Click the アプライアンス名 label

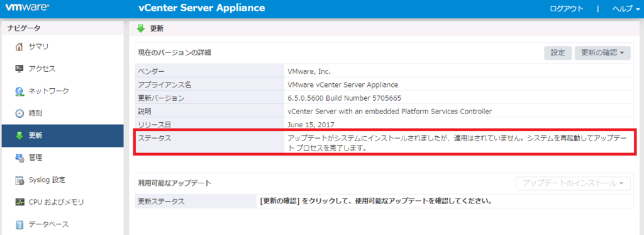coord(165,85)
